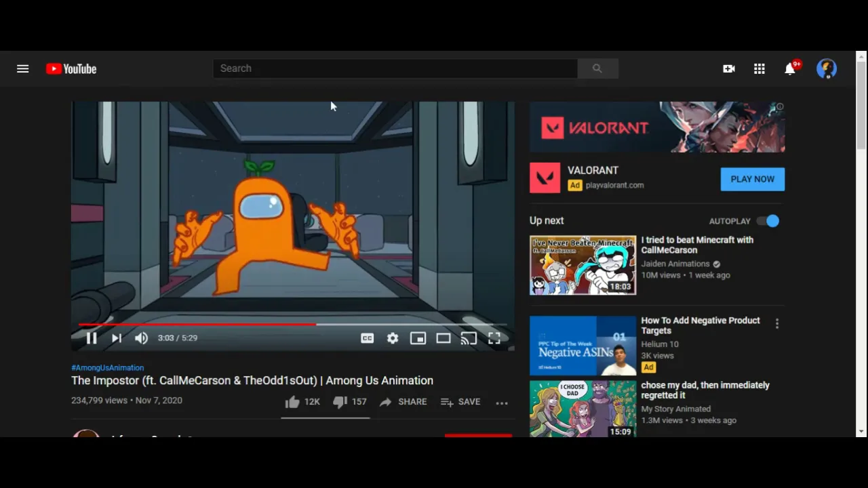Focus the Search input field
The width and height of the screenshot is (868, 488).
395,68
